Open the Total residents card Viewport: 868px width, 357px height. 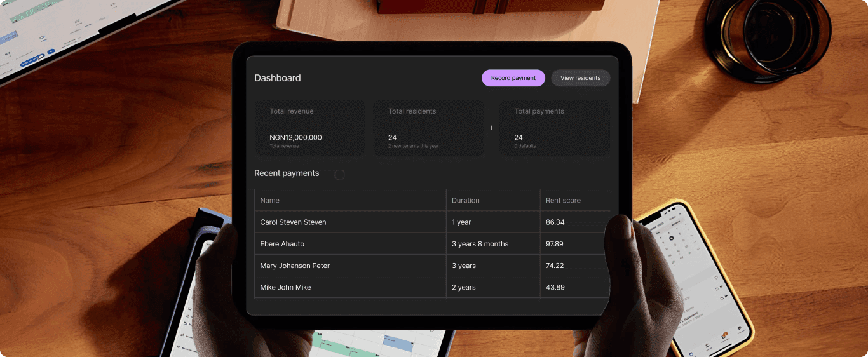point(428,128)
